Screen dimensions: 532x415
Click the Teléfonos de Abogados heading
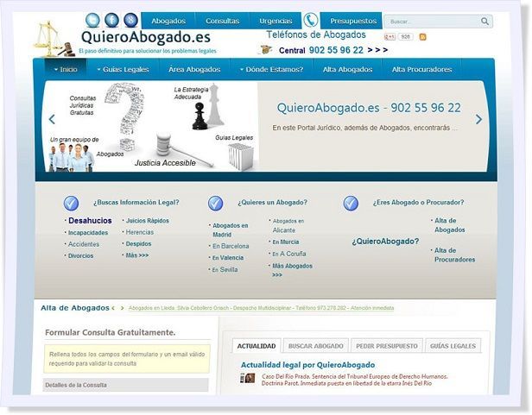(316, 35)
